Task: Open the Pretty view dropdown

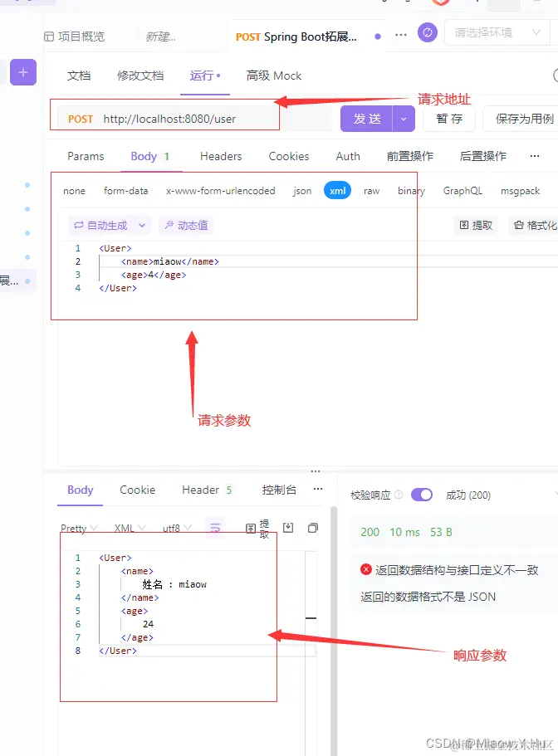Action: pyautogui.click(x=79, y=528)
